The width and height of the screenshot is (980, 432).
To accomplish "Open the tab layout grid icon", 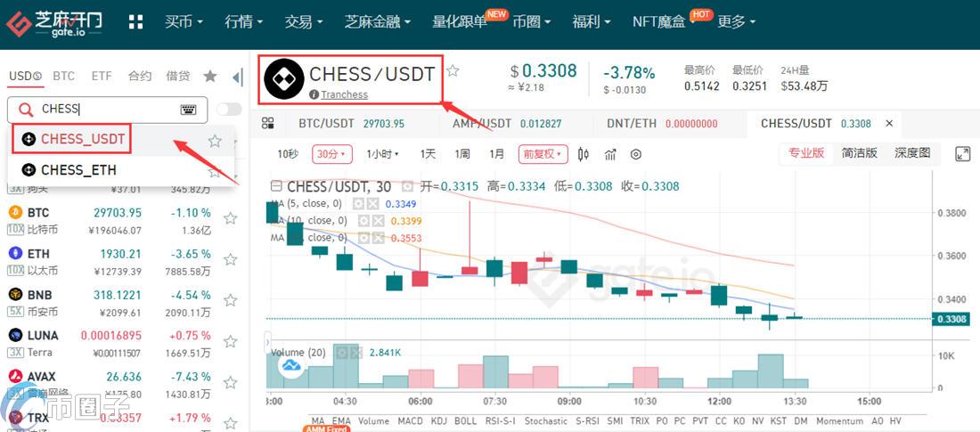I will (x=267, y=123).
